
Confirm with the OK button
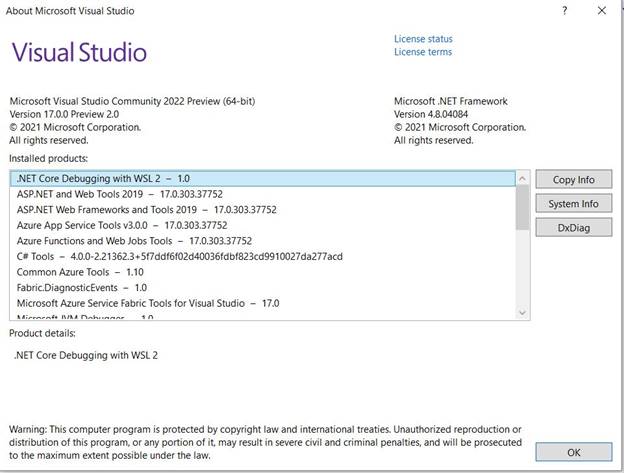click(x=573, y=452)
